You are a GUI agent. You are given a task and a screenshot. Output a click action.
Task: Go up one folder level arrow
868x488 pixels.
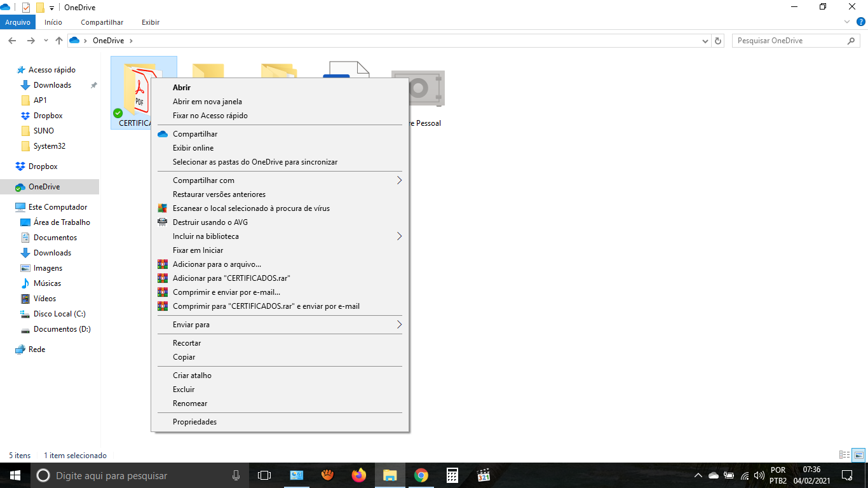(x=59, y=41)
